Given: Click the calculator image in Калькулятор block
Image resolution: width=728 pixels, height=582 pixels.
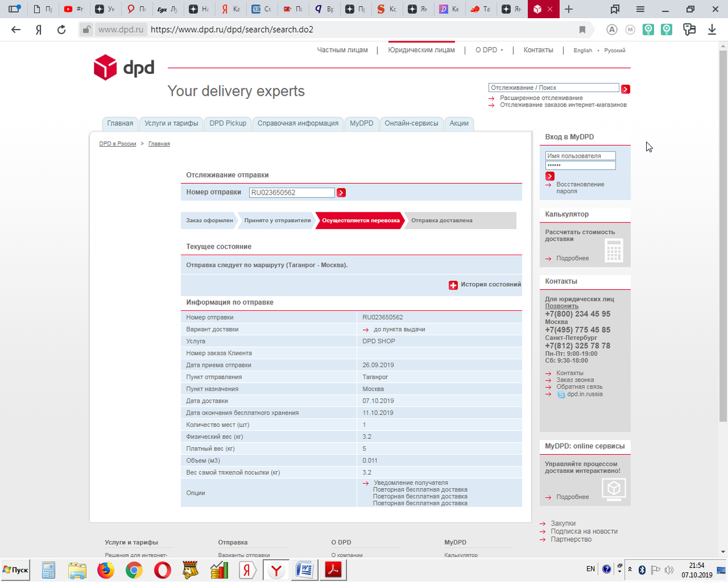Looking at the screenshot, I should (614, 250).
